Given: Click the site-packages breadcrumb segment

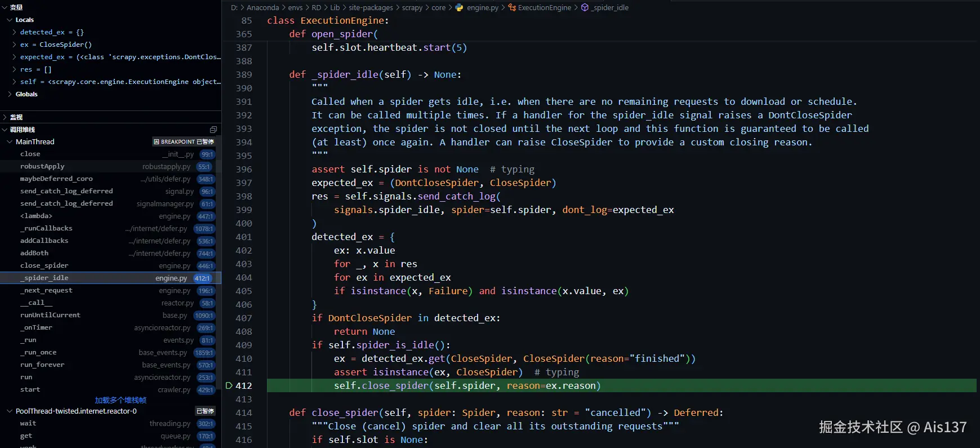Looking at the screenshot, I should point(371,7).
